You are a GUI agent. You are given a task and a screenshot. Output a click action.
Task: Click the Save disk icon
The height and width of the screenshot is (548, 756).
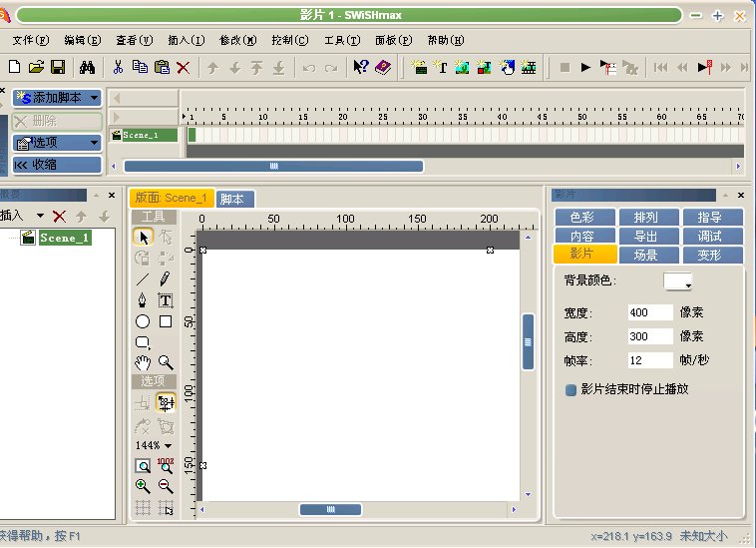tap(58, 67)
